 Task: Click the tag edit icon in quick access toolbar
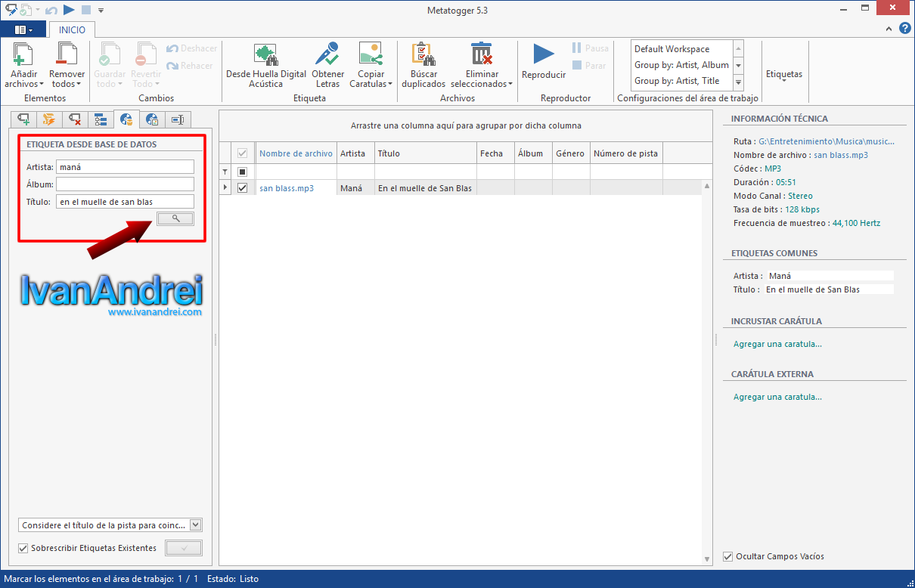[x=11, y=10]
